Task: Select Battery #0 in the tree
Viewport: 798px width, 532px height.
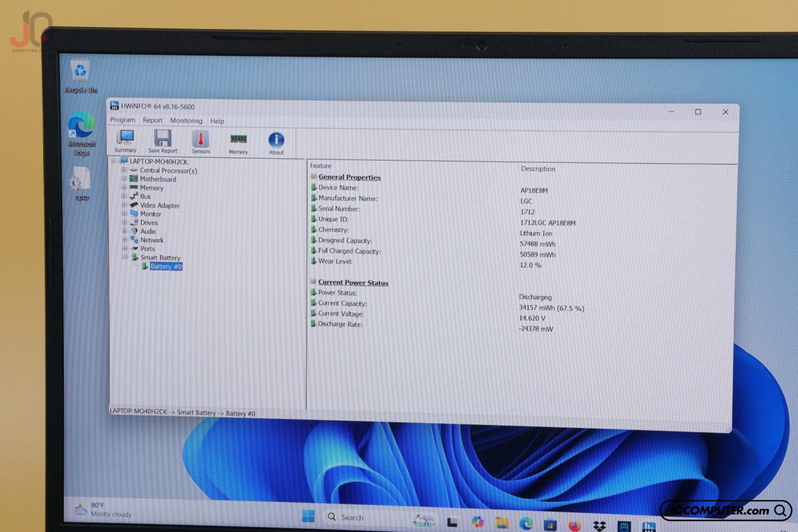Action: [x=166, y=267]
